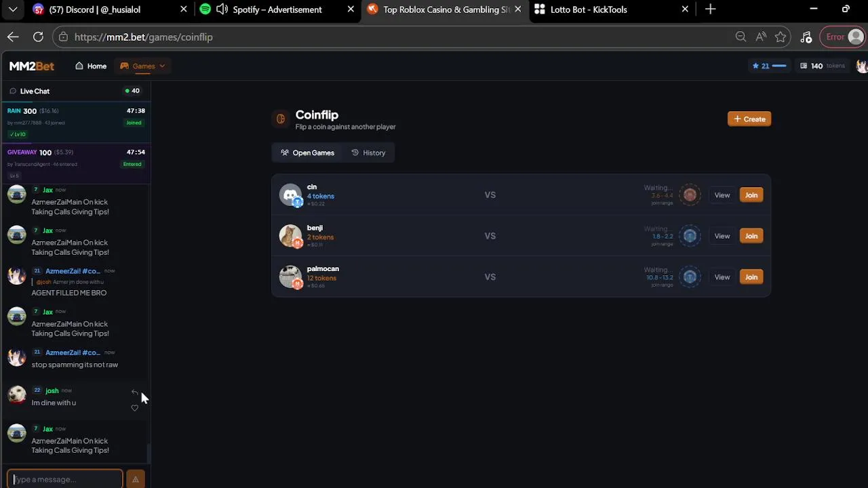The height and width of the screenshot is (488, 868).
Task: Click the mm2.bet address bar URL
Action: point(144,37)
